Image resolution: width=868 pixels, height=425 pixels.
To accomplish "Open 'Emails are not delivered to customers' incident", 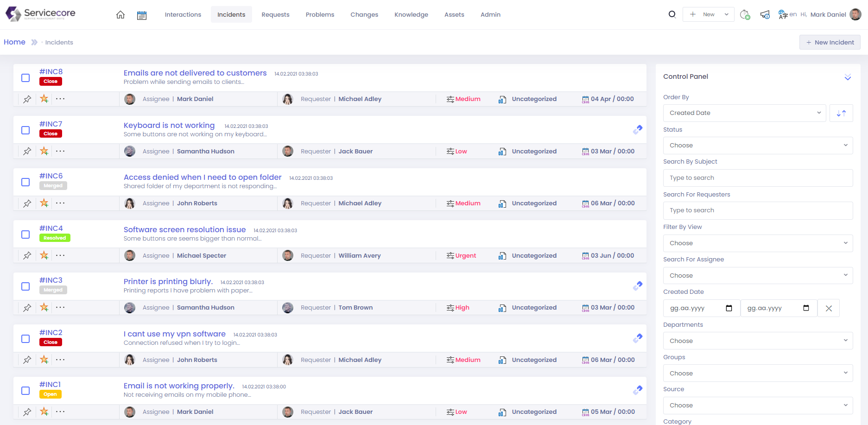I will (195, 73).
